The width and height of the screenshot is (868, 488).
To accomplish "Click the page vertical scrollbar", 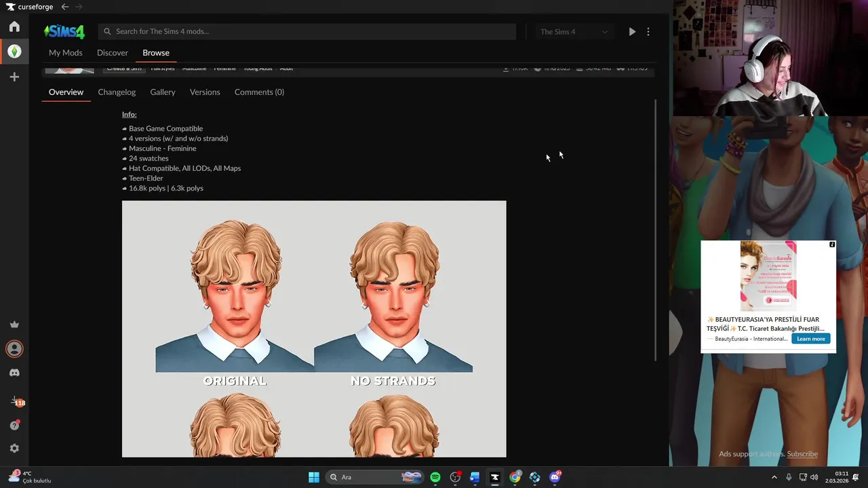I will [655, 230].
